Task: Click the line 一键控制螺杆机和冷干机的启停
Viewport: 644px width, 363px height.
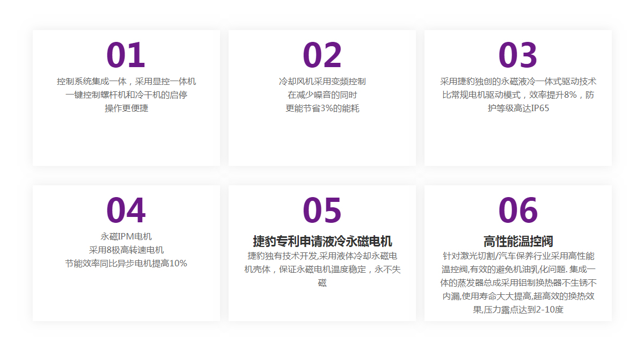Action: coord(126,95)
